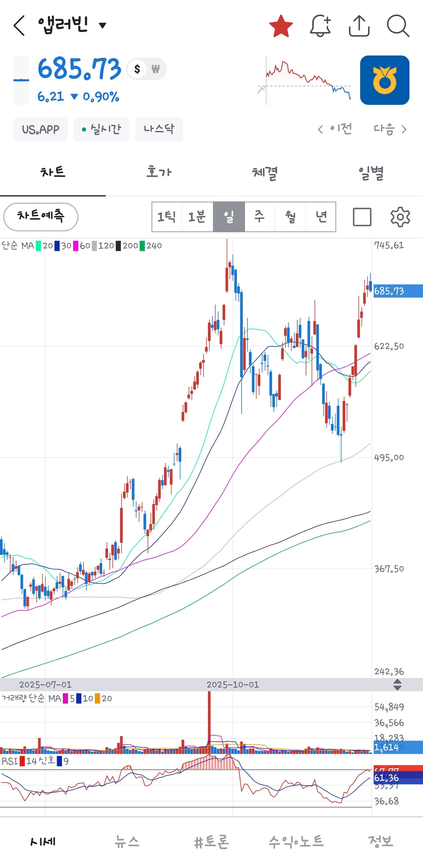Open the 차트예측 chart prediction button
This screenshot has width=423, height=868.
point(41,217)
